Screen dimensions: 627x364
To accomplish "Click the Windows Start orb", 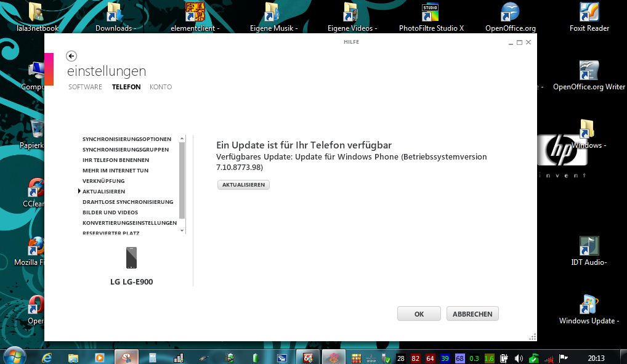I will click(x=15, y=356).
